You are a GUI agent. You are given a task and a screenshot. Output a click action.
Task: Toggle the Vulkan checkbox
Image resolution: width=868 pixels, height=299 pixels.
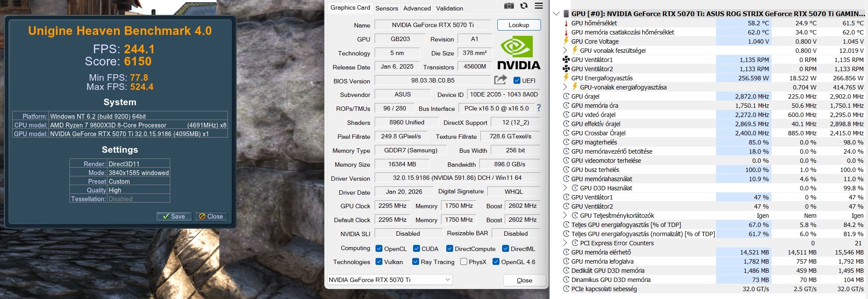coord(379,261)
